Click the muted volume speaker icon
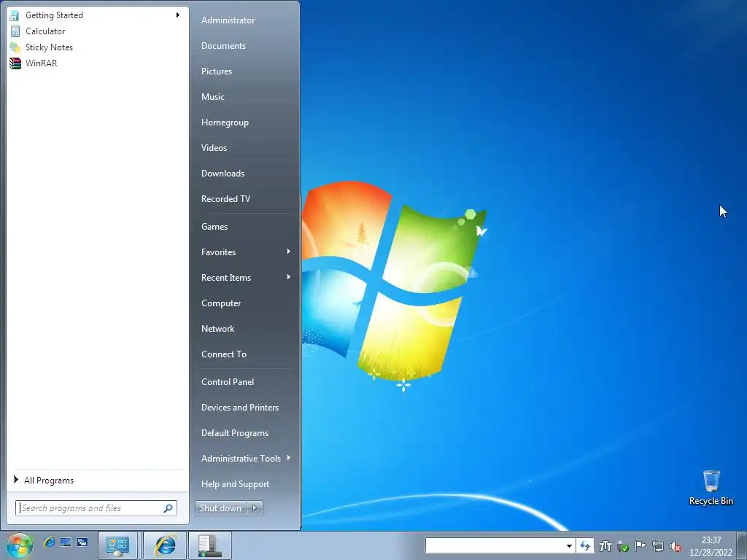 coord(675,545)
